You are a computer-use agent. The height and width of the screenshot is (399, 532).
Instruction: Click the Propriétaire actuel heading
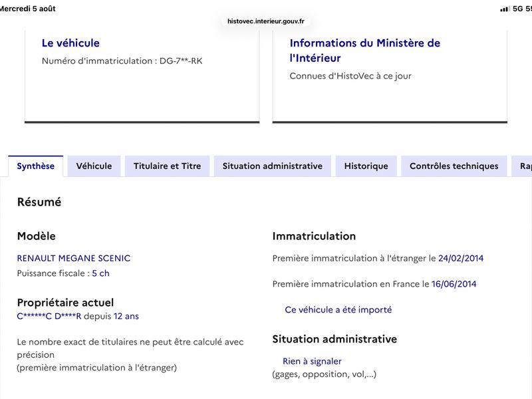tap(65, 303)
